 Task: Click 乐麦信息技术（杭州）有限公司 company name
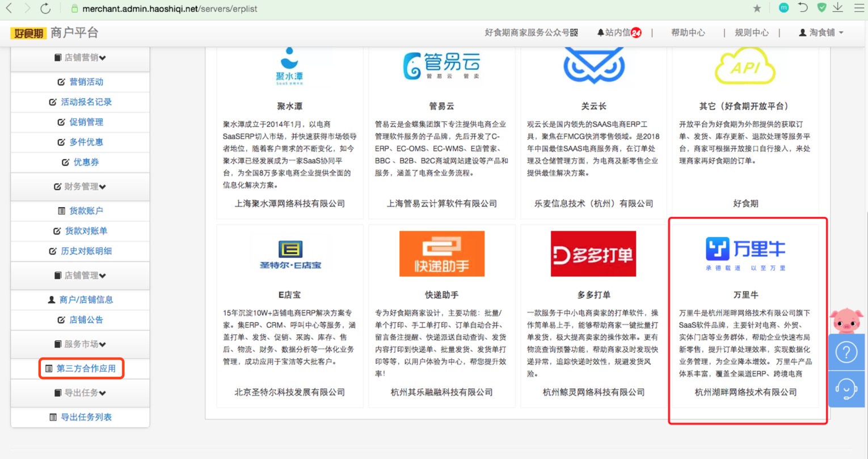click(x=593, y=204)
